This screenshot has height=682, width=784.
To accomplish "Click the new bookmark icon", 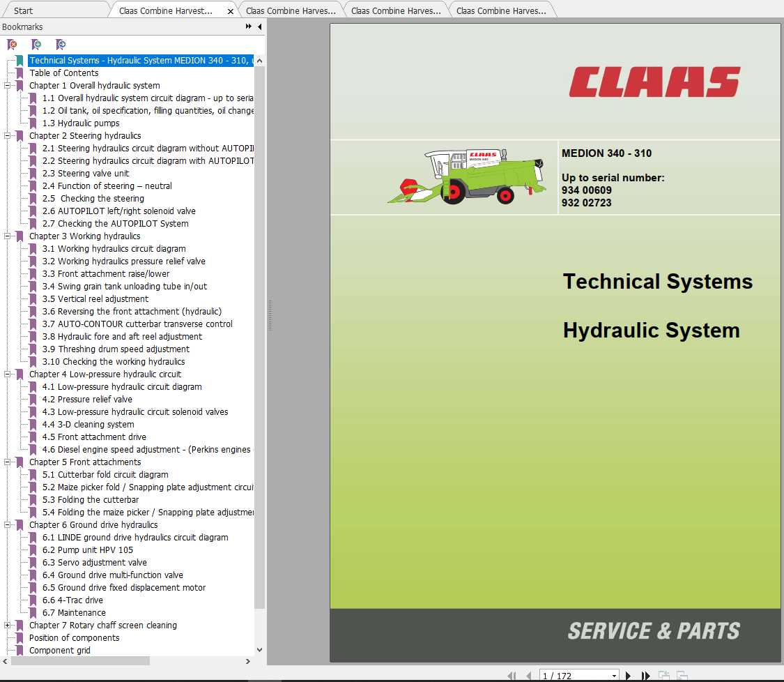I will 36,44.
